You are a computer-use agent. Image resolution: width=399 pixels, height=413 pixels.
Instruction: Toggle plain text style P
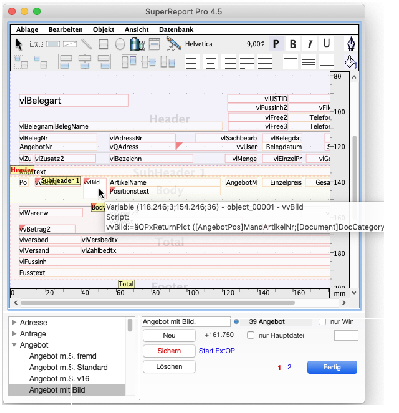(x=276, y=44)
